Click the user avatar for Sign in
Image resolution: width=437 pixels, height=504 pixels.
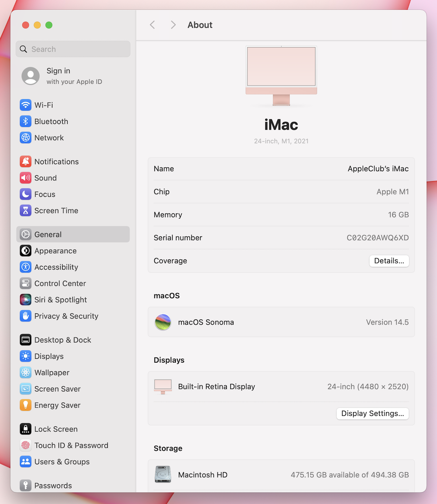click(x=31, y=76)
